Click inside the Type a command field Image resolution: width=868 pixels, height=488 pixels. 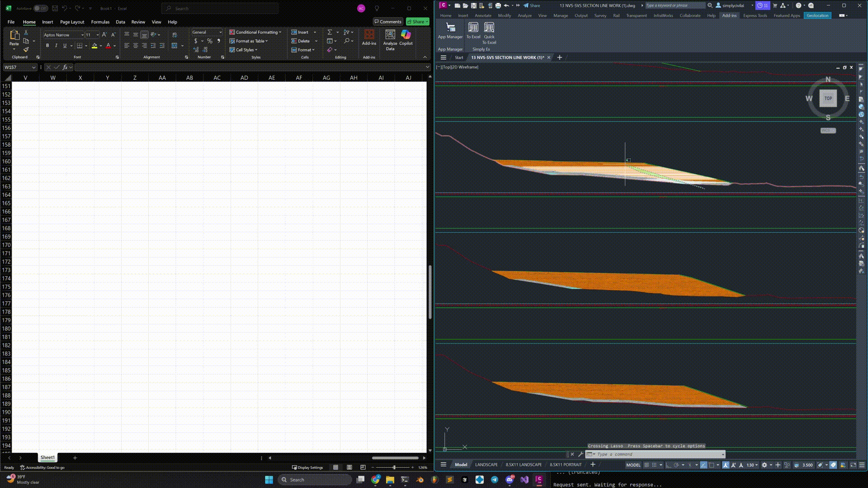point(656,454)
